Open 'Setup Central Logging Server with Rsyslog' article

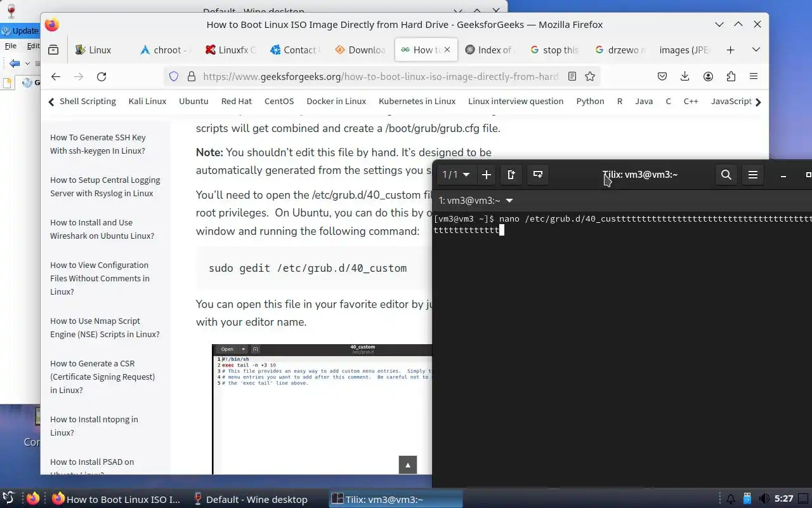[x=105, y=187]
